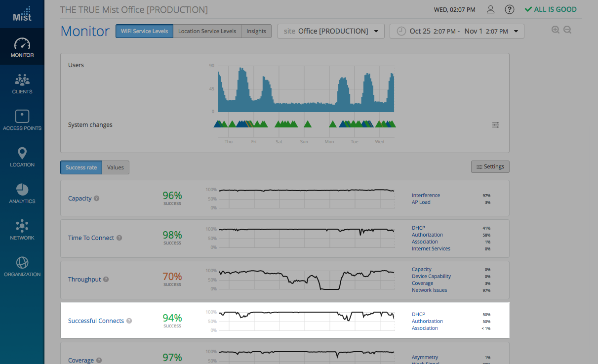Open the Insights tab
This screenshot has width=598, height=364.
coord(256,31)
